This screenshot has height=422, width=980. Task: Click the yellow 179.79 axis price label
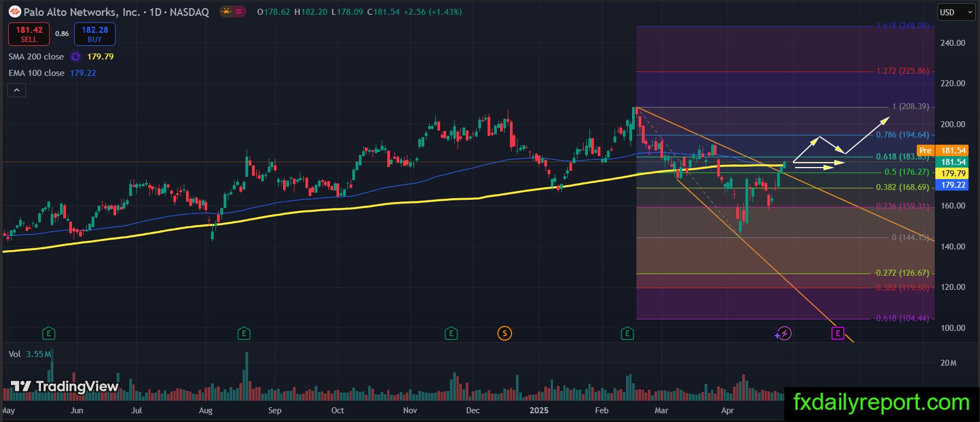(952, 174)
